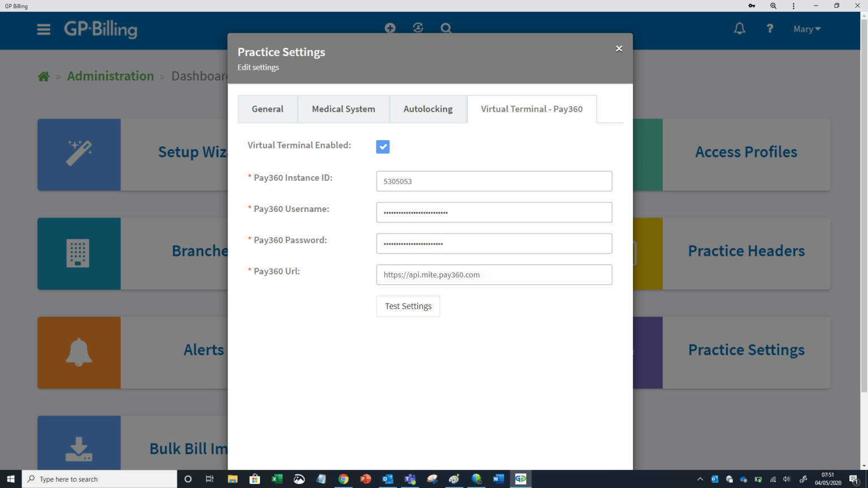This screenshot has width=868, height=488.
Task: Click the notifications bell icon
Action: [x=739, y=29]
